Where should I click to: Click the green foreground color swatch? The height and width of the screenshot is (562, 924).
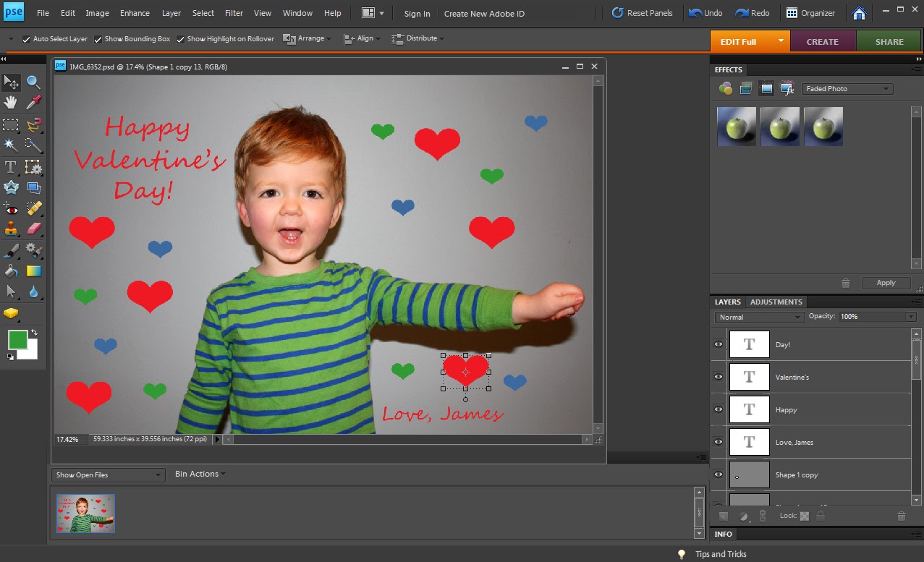(x=17, y=339)
